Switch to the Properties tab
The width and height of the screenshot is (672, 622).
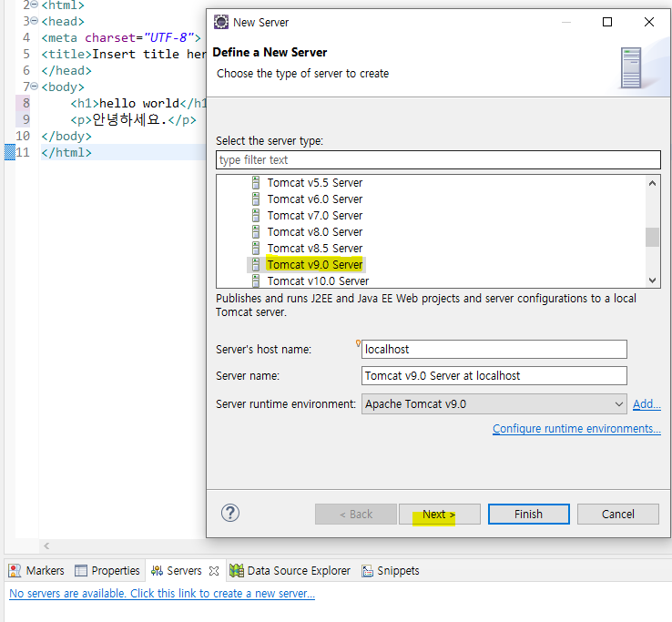click(x=107, y=571)
